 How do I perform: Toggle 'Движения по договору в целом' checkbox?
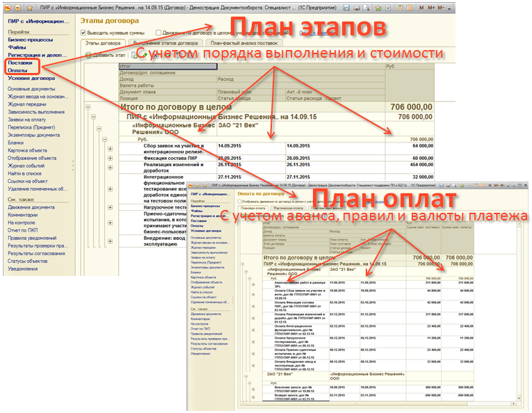click(159, 32)
